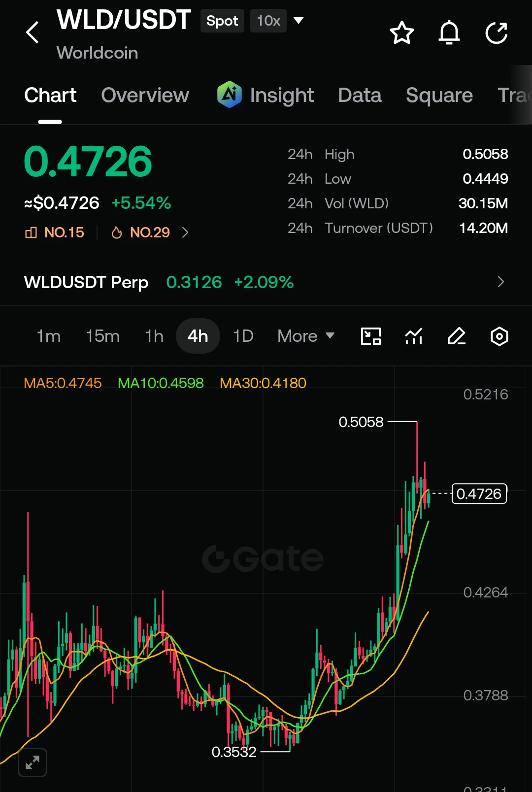The image size is (532, 792).
Task: Tap the 0.4264 price axis label
Action: point(486,593)
